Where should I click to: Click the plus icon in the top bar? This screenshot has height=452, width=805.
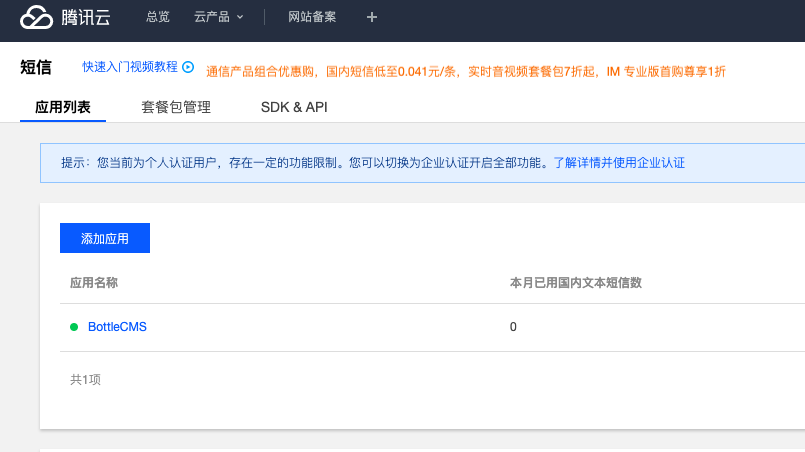372,17
